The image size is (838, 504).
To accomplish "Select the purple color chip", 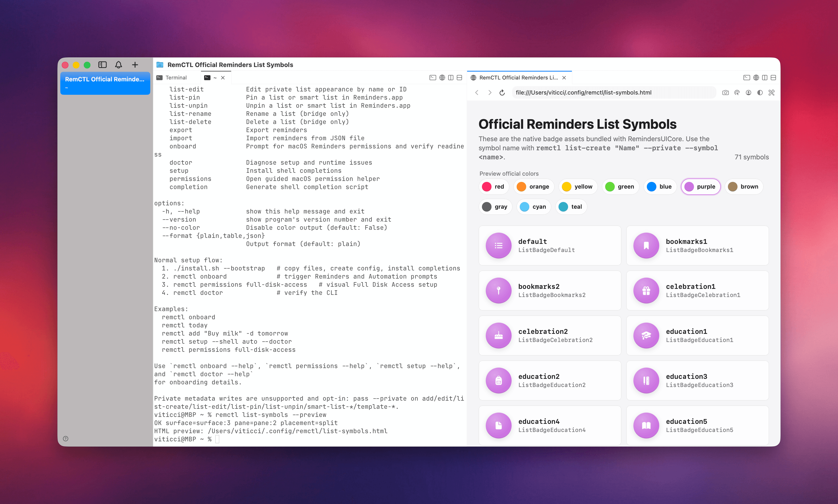I will coord(700,187).
